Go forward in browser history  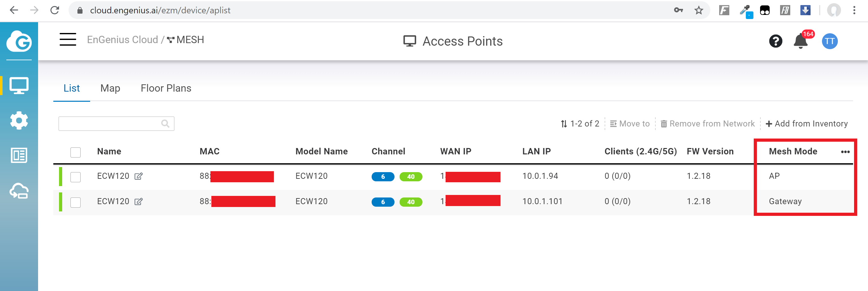point(34,10)
